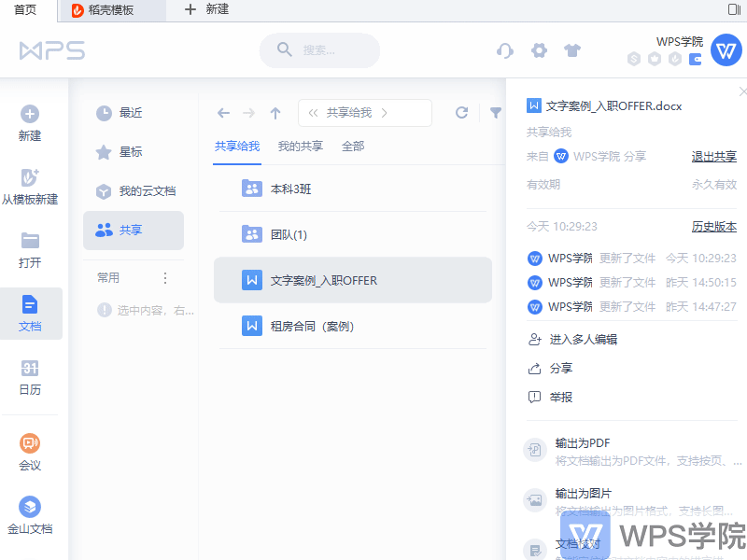Click the 打开 folder icon
Viewport: 747px width, 560px height.
(30, 241)
